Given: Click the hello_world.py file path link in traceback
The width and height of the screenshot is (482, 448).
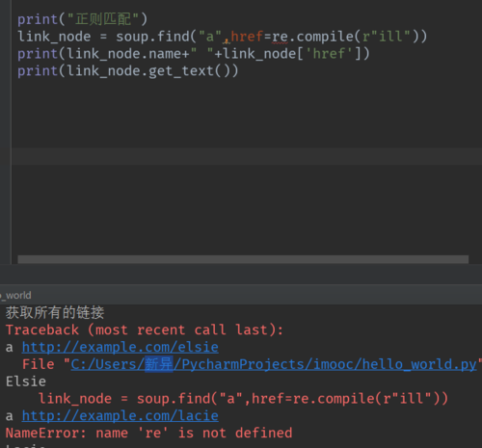Looking at the screenshot, I should coord(274,364).
